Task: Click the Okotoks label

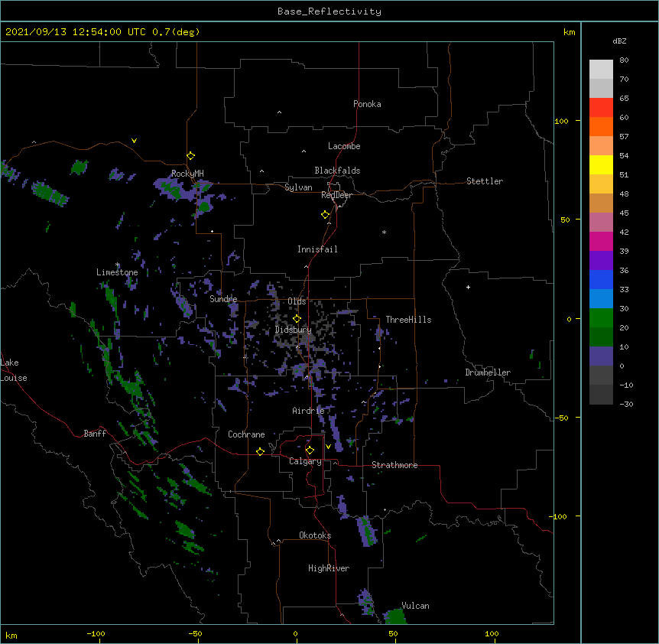Action: pyautogui.click(x=315, y=535)
